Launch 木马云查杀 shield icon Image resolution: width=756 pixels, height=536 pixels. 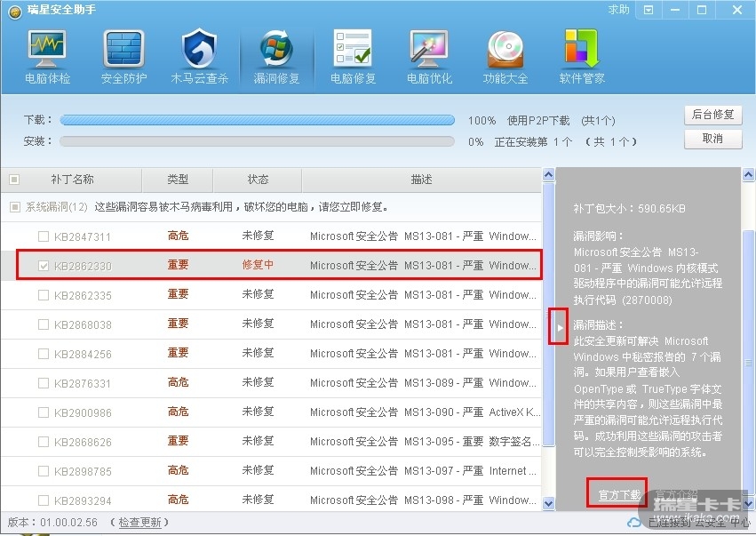point(199,49)
